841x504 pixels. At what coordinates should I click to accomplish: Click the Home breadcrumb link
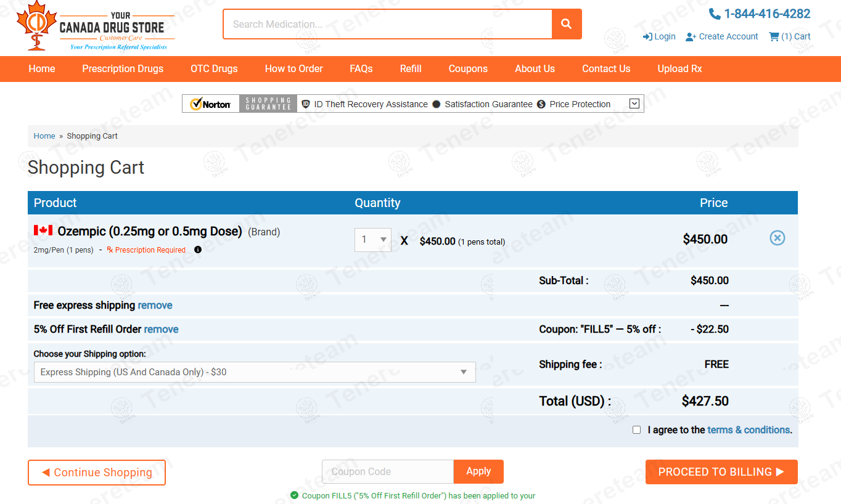[x=44, y=136]
